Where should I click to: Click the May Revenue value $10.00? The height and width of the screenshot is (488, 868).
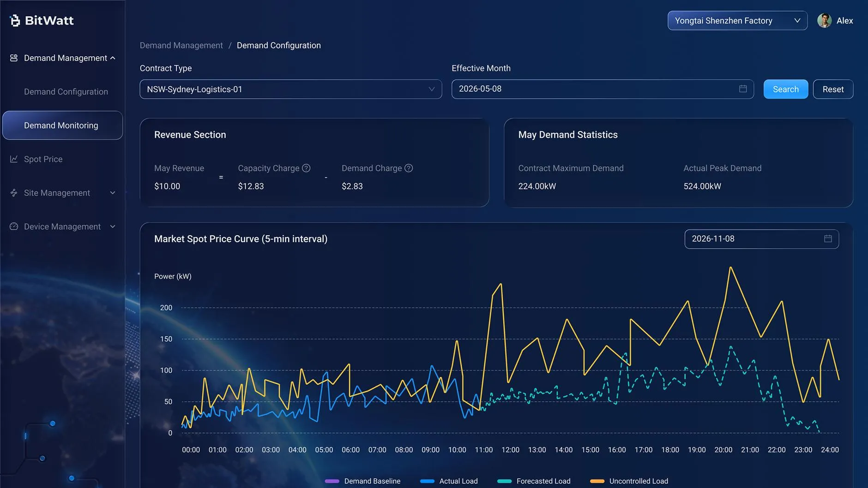tap(167, 186)
